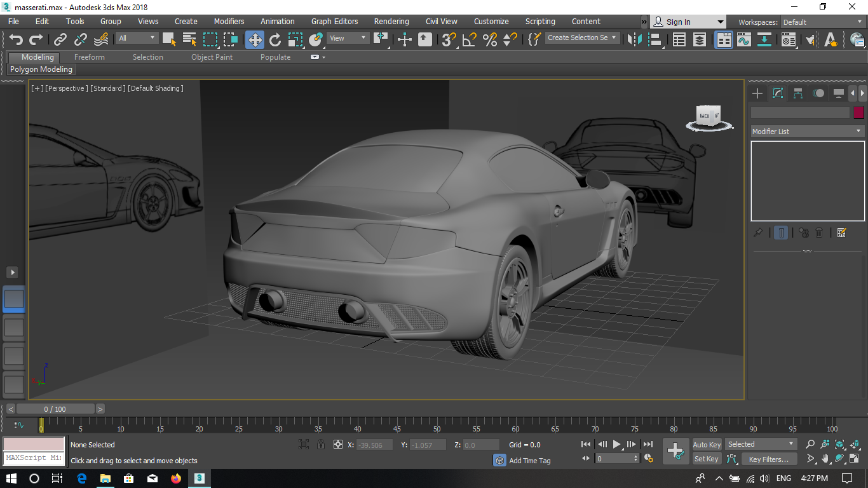
Task: Toggle the ribbon display button
Action: click(x=724, y=40)
